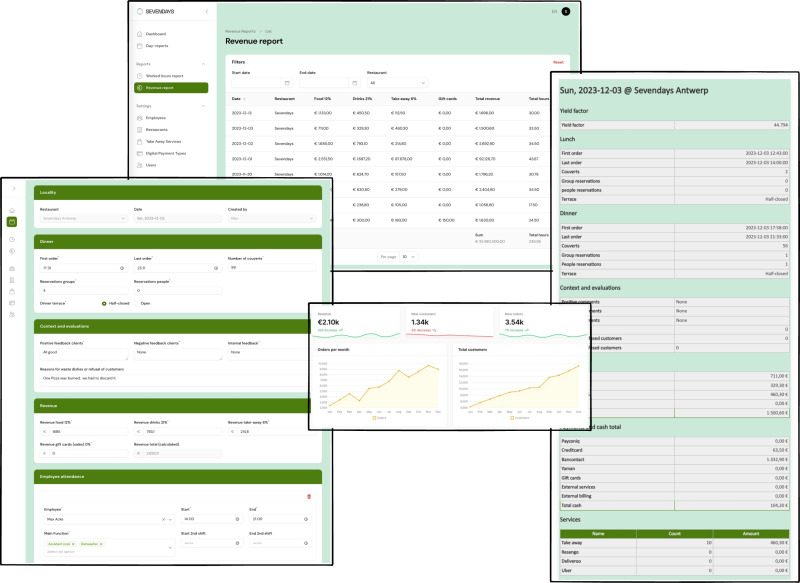Select the highlighted calendar icon in collapsed sidebar

pos(12,222)
